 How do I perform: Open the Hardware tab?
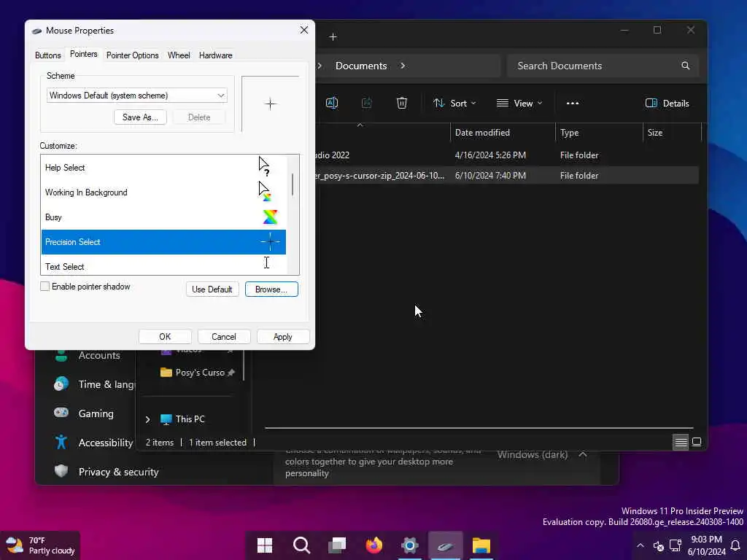(215, 55)
